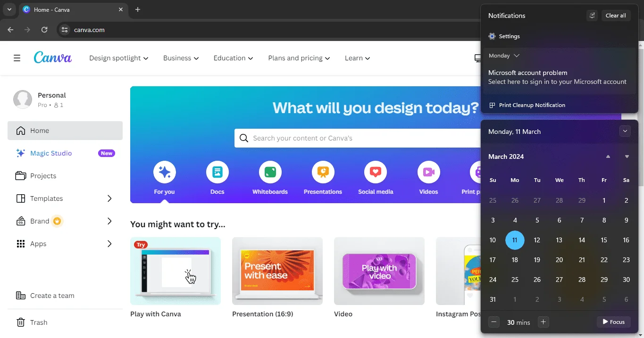This screenshot has width=644, height=338.
Task: Open the browser tab search dropdown
Action: 9,9
